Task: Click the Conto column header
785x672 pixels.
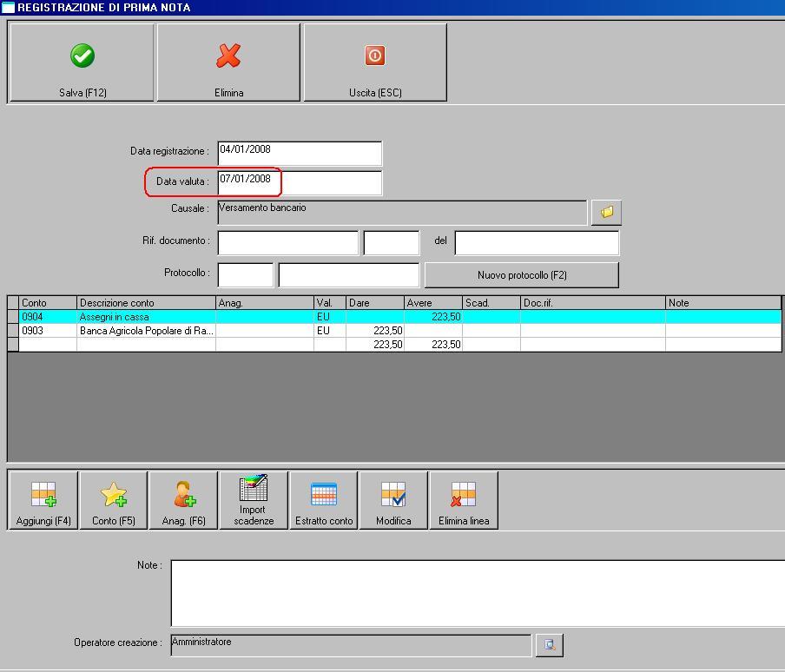Action: point(48,303)
